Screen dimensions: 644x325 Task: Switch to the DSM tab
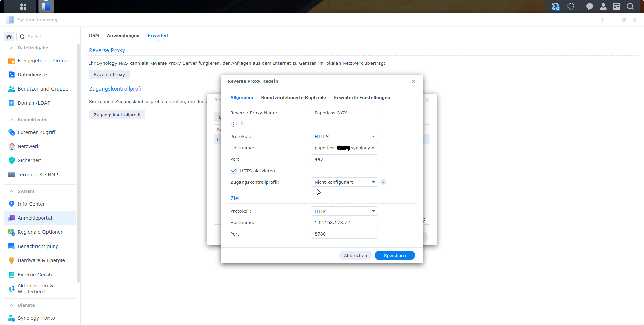point(94,36)
